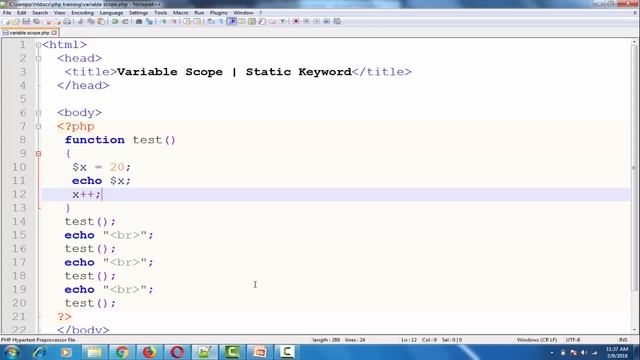The height and width of the screenshot is (360, 640).
Task: Open the Plugins menu
Action: tap(218, 13)
